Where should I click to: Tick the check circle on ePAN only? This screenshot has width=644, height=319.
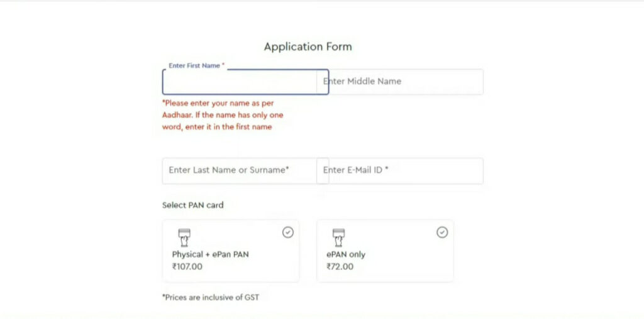(x=442, y=232)
